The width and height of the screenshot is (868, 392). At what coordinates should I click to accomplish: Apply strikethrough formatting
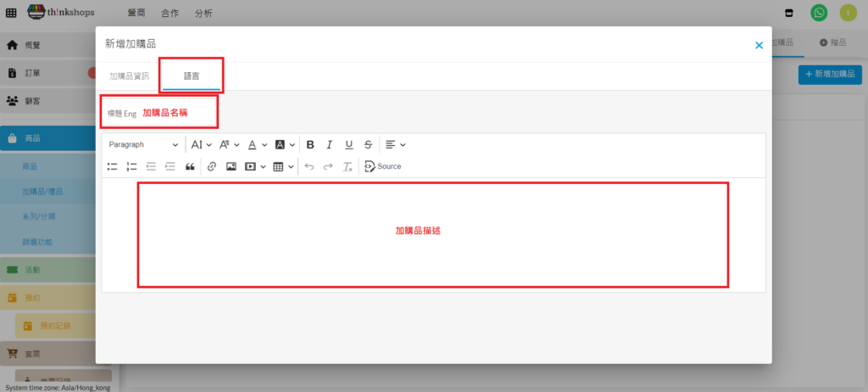pos(367,145)
